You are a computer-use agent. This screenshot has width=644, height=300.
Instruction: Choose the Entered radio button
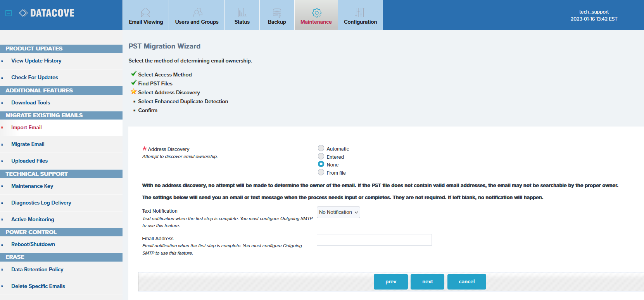[x=321, y=156]
